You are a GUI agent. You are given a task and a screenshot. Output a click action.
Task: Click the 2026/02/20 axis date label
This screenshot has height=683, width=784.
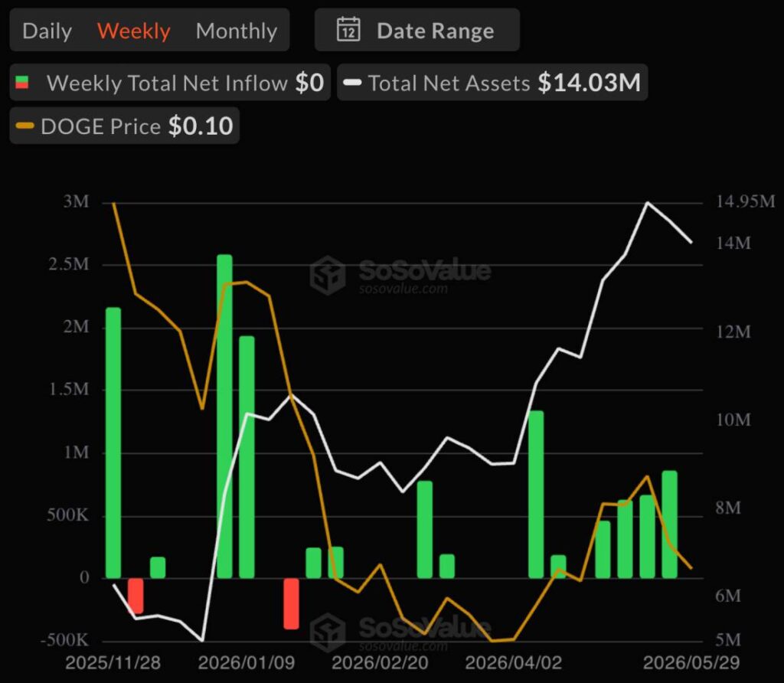click(380, 663)
